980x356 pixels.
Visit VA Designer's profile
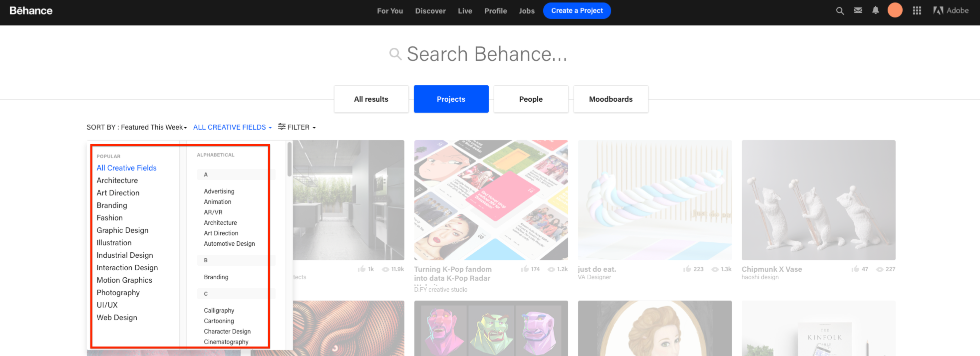click(595, 277)
